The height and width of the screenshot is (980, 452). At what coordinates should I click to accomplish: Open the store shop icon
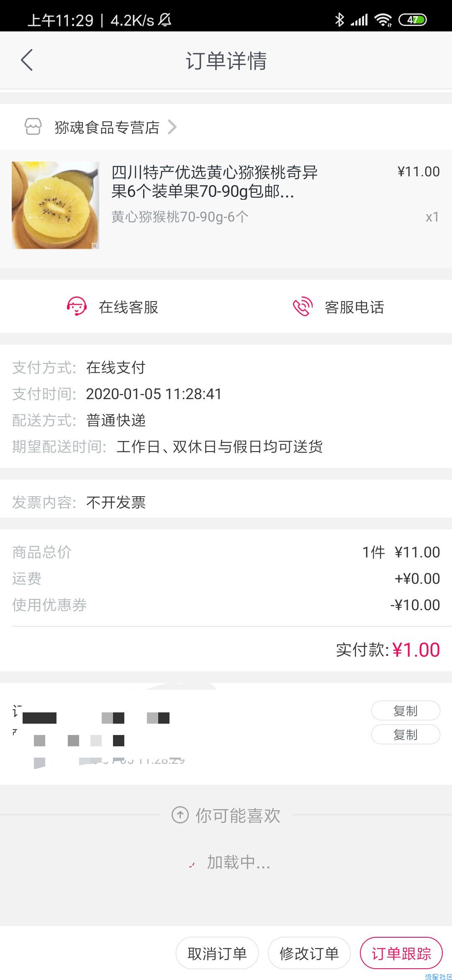(x=33, y=126)
